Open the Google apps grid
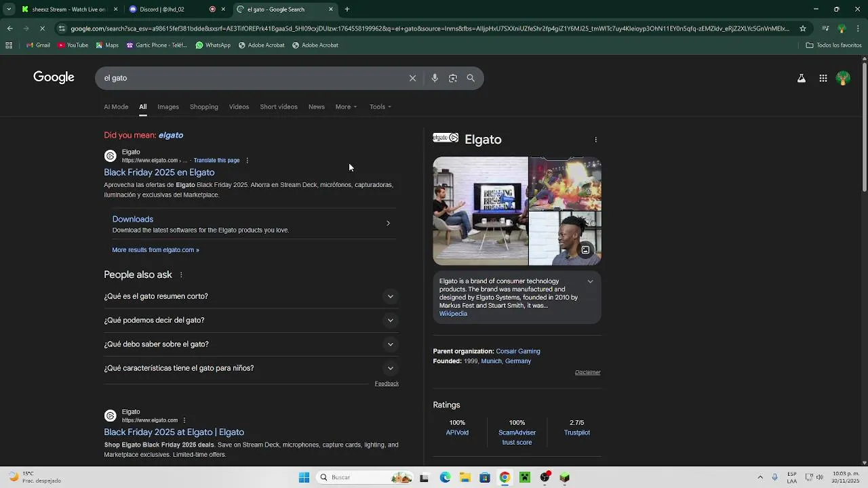 coord(823,78)
